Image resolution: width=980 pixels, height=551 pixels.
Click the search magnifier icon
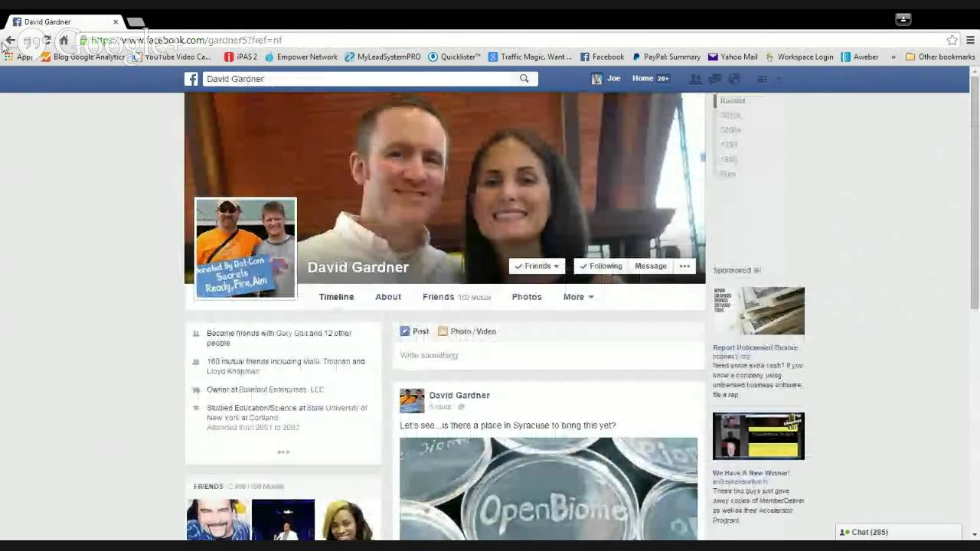(524, 79)
